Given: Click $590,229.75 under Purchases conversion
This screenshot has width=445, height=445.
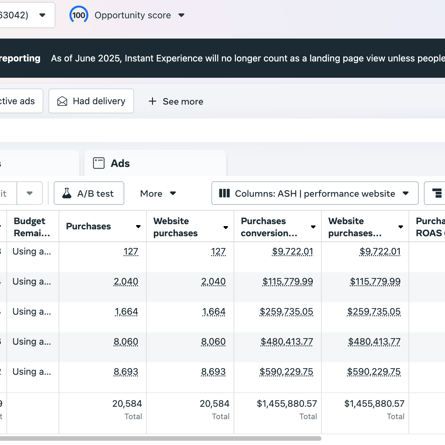Looking at the screenshot, I should pos(286,372).
